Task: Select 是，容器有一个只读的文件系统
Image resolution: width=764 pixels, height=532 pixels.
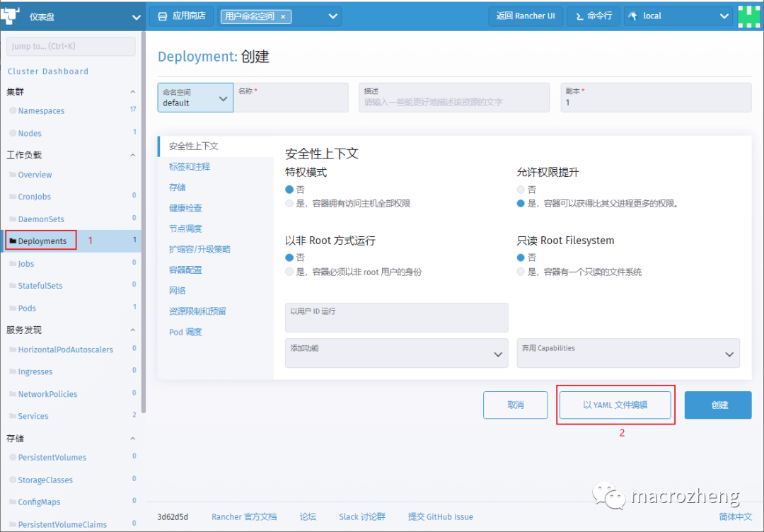Action: (521, 272)
